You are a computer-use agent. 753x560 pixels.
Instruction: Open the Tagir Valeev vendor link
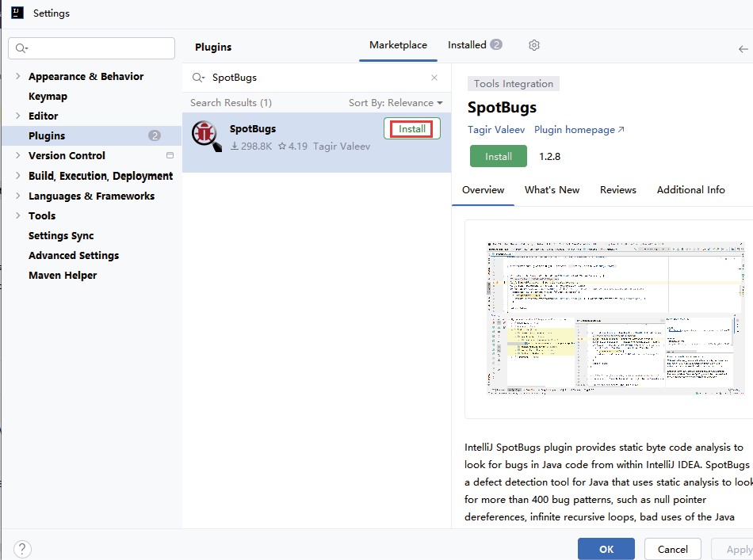click(x=496, y=130)
